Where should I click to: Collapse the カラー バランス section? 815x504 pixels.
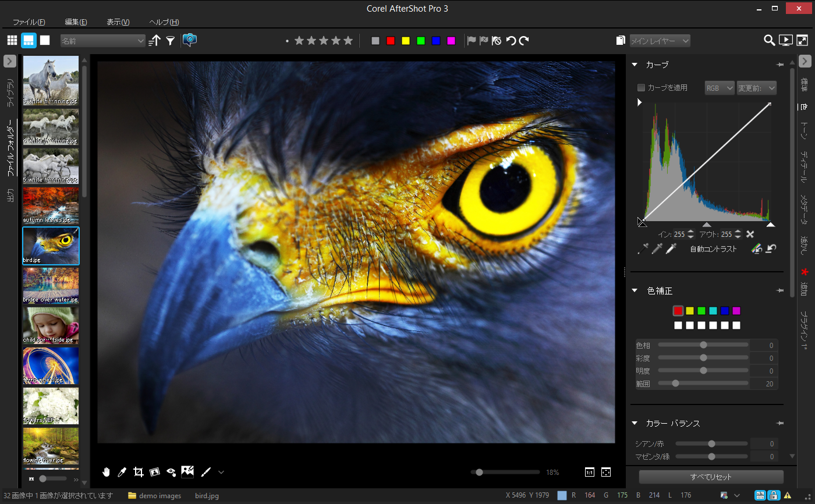click(x=635, y=423)
